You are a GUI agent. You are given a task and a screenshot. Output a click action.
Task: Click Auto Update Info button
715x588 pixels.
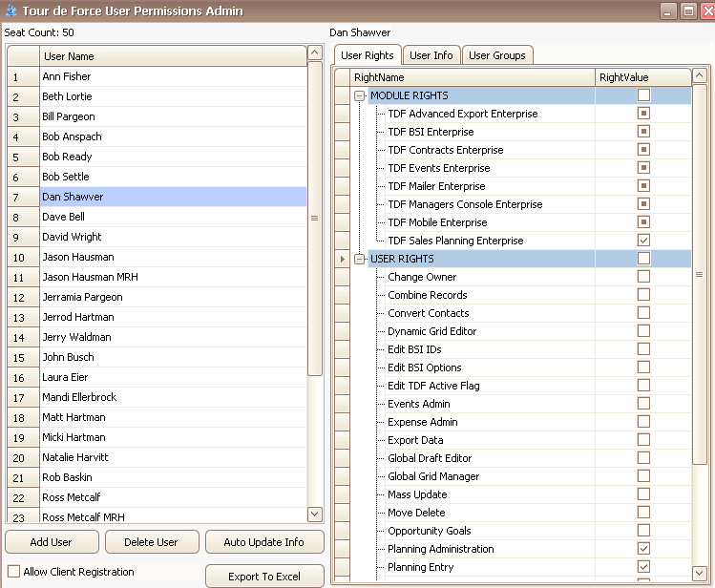coord(264,542)
